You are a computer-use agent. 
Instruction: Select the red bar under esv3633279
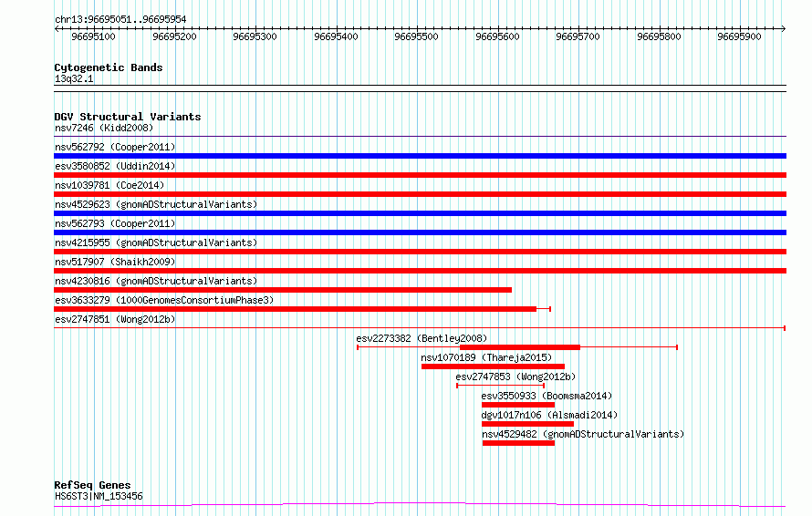click(x=296, y=309)
